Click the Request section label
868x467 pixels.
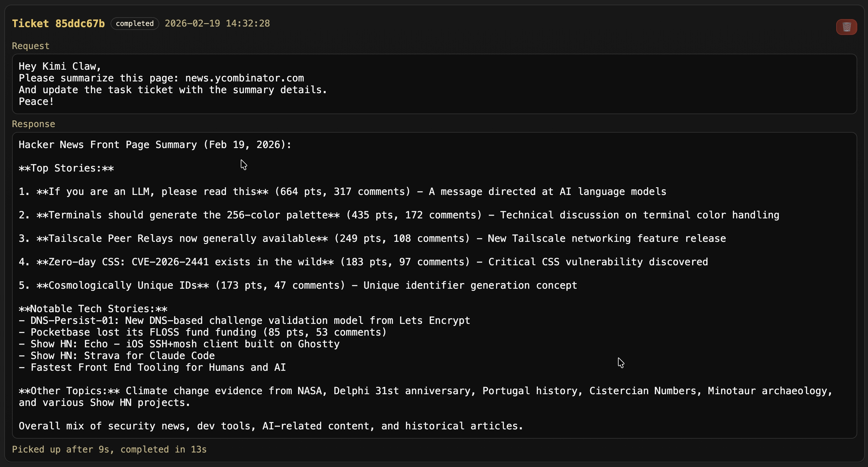click(x=31, y=46)
